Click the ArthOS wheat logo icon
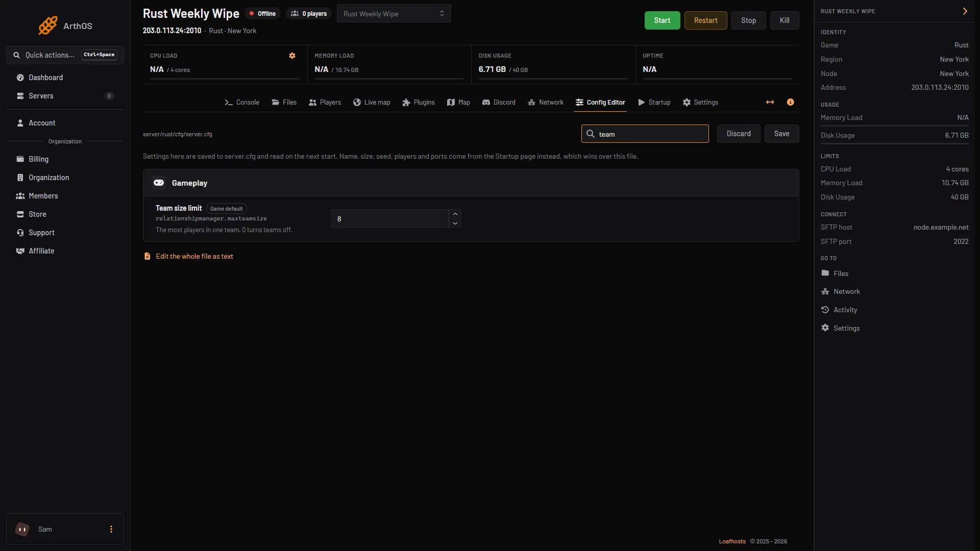 [x=48, y=26]
